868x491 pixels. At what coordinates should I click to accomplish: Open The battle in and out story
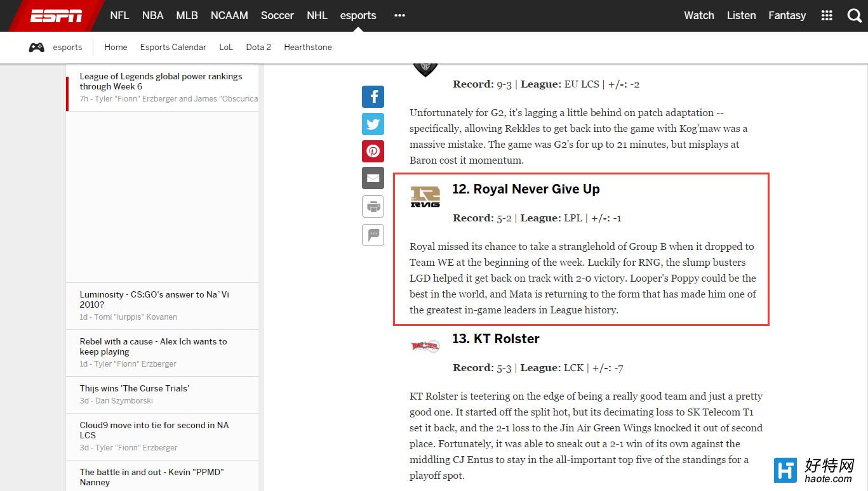tap(152, 477)
